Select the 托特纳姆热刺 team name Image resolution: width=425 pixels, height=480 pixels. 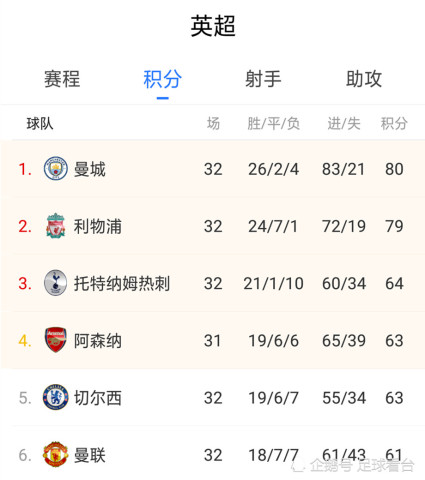coord(122,283)
